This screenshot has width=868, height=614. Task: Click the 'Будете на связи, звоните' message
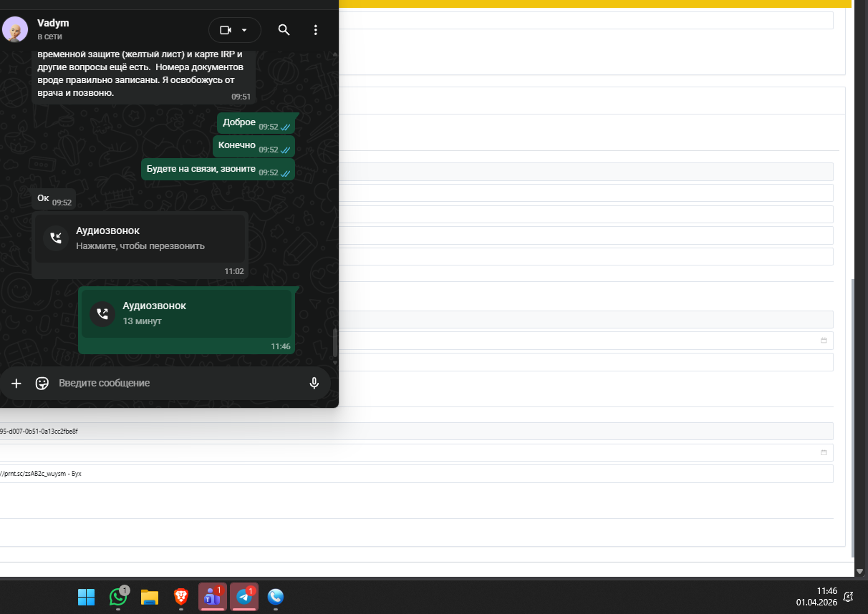click(218, 169)
